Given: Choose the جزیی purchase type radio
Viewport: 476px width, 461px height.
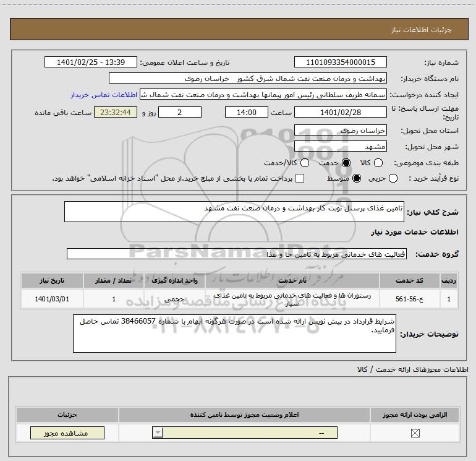Looking at the screenshot, I should [x=393, y=178].
